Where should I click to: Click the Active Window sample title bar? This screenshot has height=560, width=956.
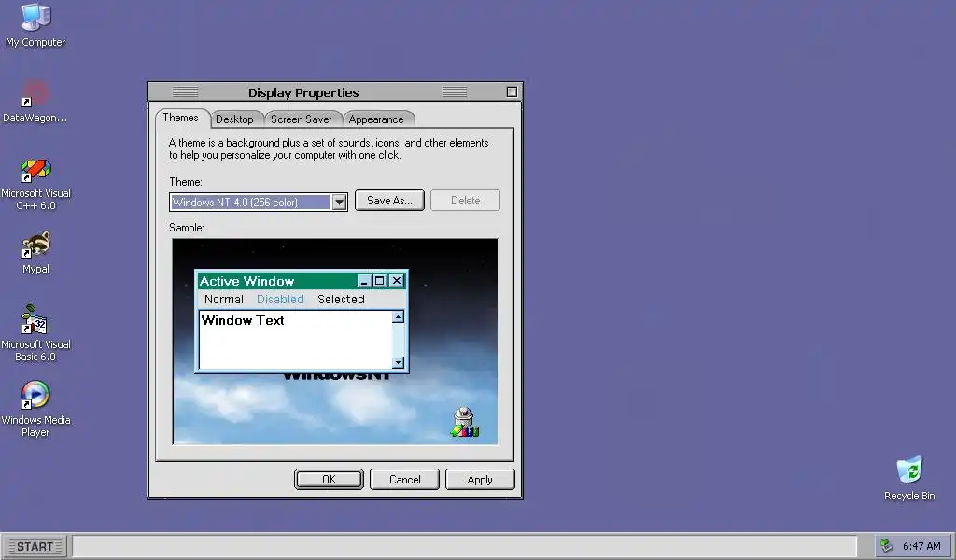(302, 281)
